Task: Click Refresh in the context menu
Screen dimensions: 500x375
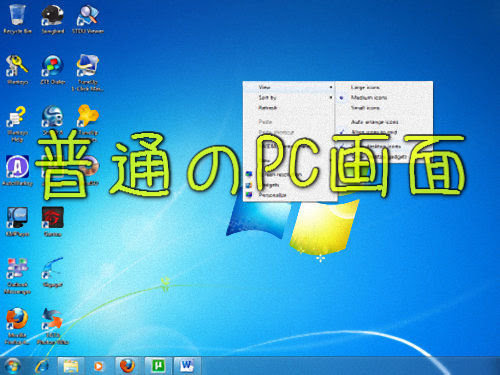Action: 268,108
